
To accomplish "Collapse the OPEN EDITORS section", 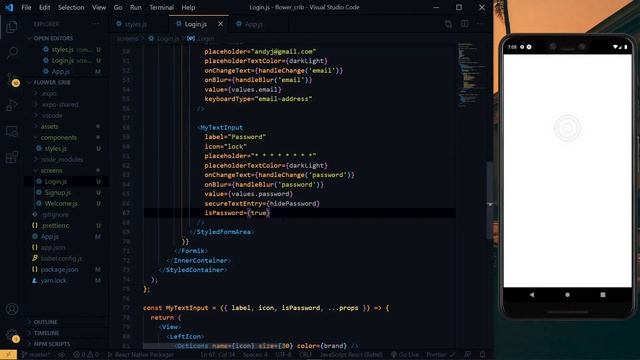I will 53,38.
